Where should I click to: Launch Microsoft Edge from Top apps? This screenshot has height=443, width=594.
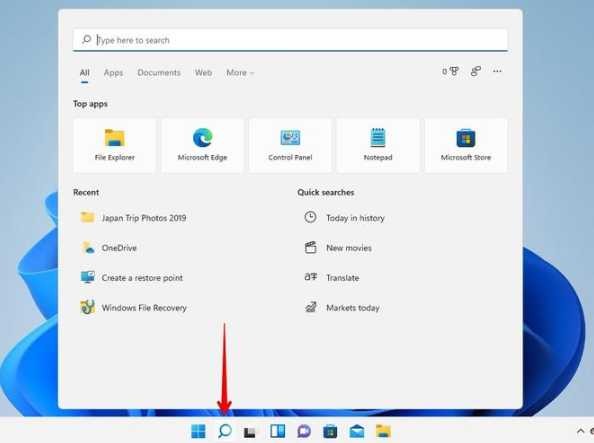[x=202, y=146]
